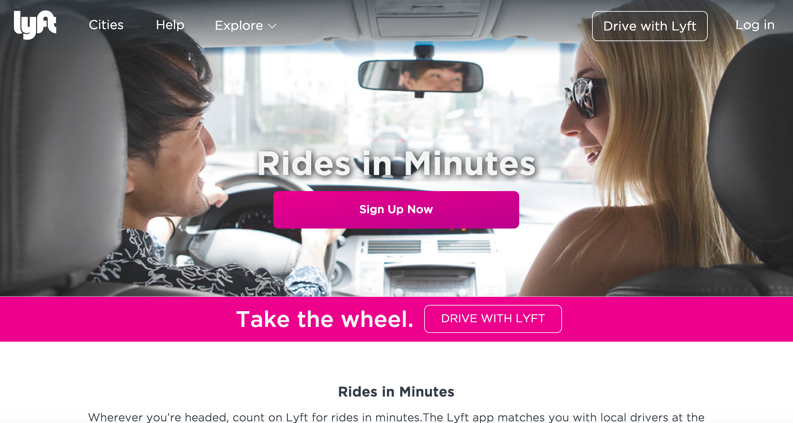Click the white hero 'Rides in Minutes' title

pyautogui.click(x=396, y=163)
